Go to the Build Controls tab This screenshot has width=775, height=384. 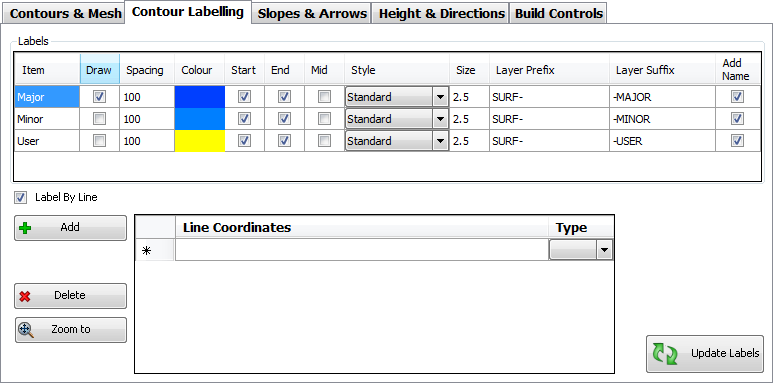tap(559, 13)
